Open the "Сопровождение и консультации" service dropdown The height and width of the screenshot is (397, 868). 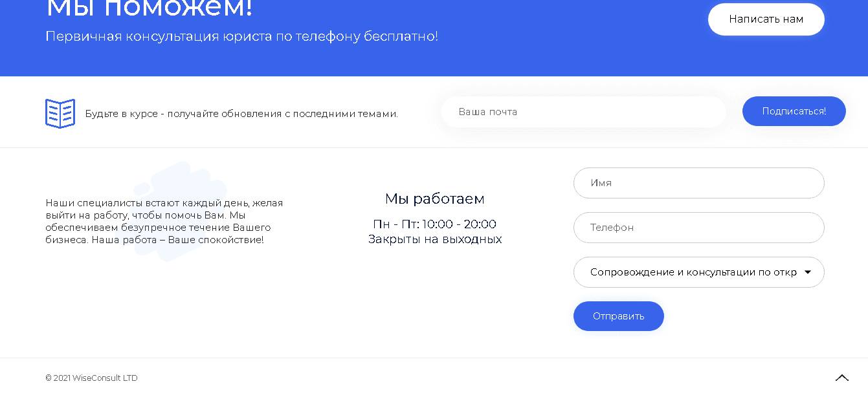click(x=693, y=272)
